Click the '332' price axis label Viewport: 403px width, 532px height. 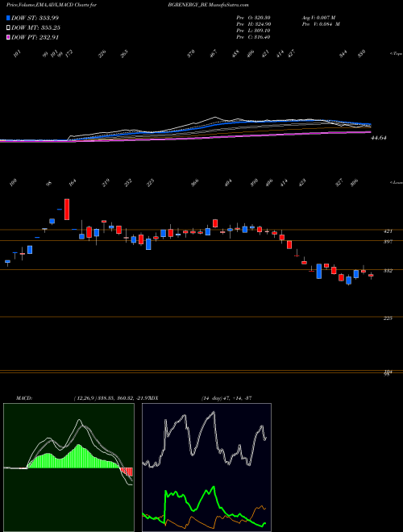coord(388,271)
